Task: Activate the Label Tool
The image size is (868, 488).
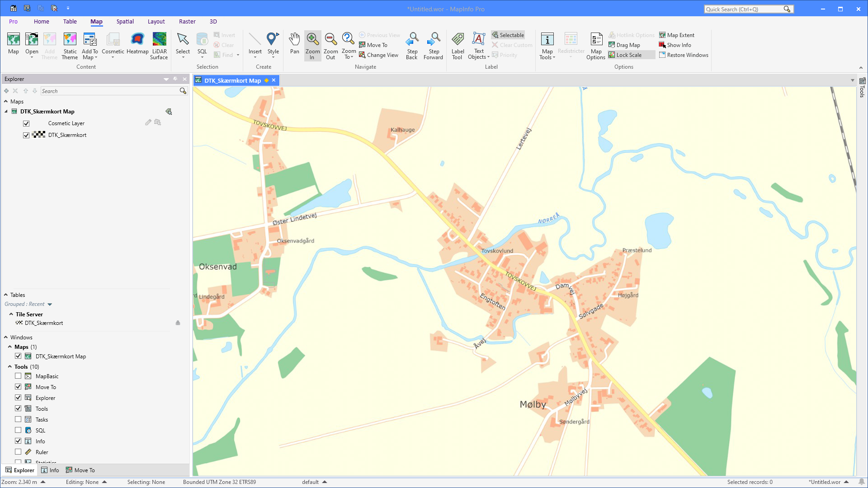Action: [x=458, y=44]
